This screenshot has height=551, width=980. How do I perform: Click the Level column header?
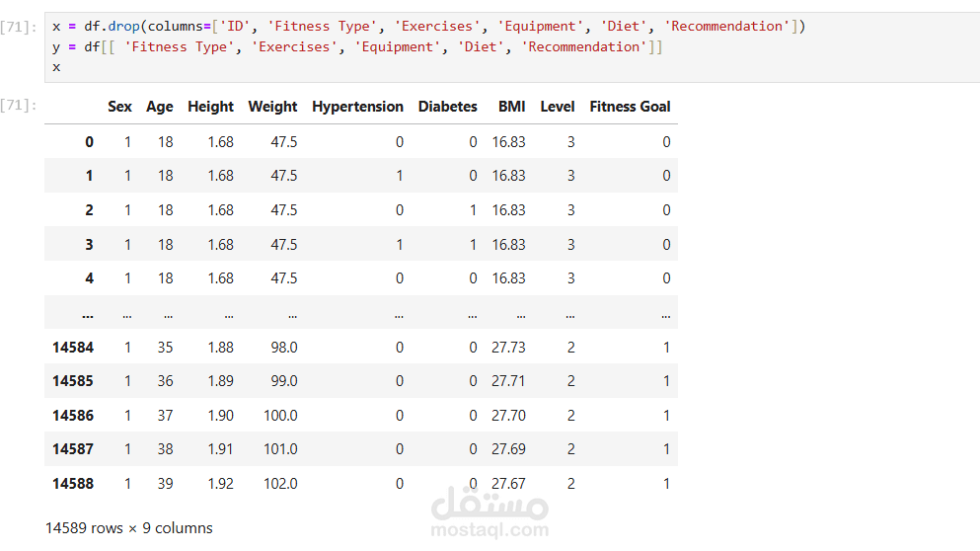click(x=558, y=107)
